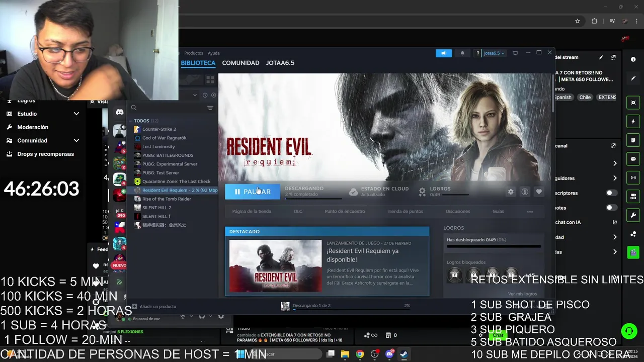Pop out stream info panel icon
Image resolution: width=644 pixels, height=362 pixels.
click(x=613, y=57)
